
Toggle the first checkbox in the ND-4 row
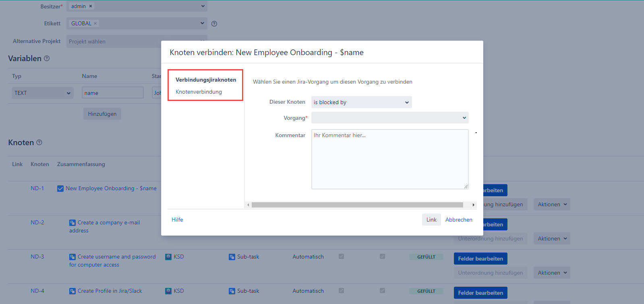point(341,291)
